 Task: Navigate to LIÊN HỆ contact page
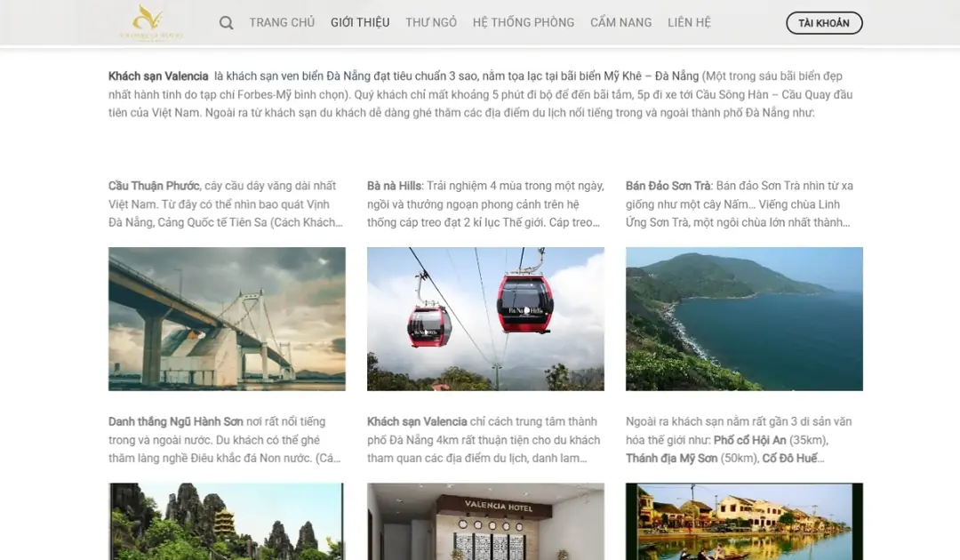point(689,22)
